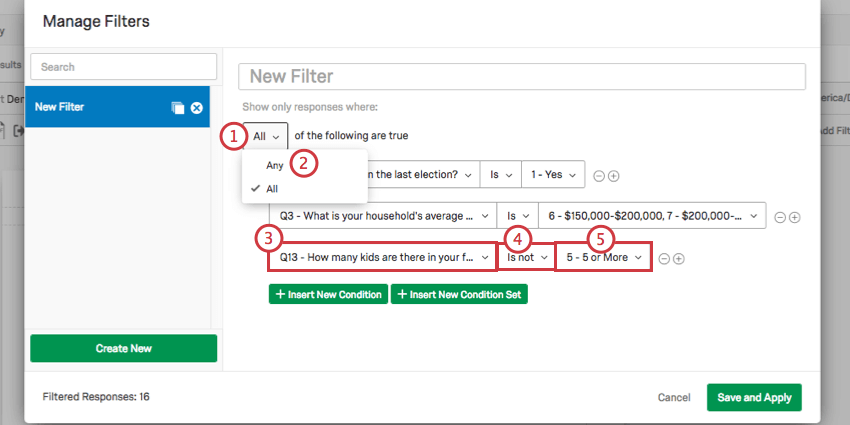Click the Manage Filters title

tap(96, 21)
